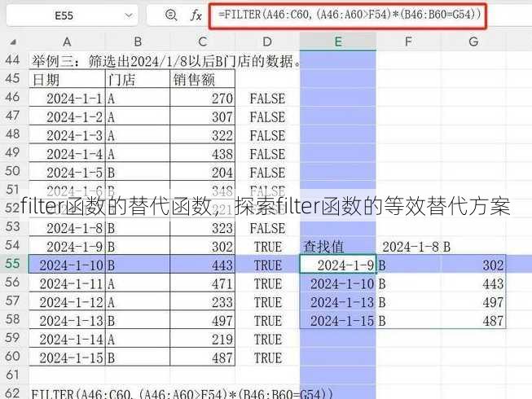Click the date cell 2024-1-4
Screen dimensions: 532x399
67,154
